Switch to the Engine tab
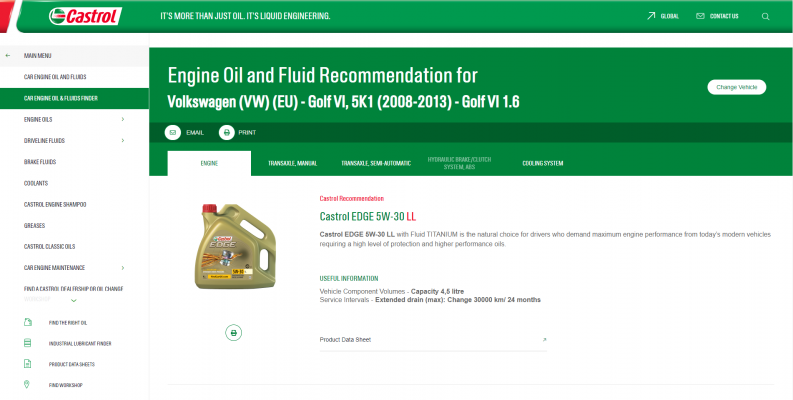 pyautogui.click(x=209, y=163)
